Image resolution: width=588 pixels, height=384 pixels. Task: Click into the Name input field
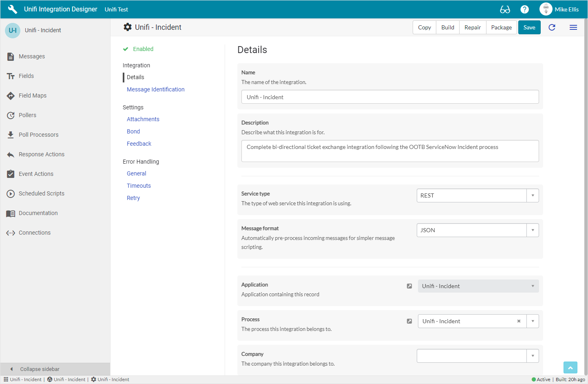390,97
